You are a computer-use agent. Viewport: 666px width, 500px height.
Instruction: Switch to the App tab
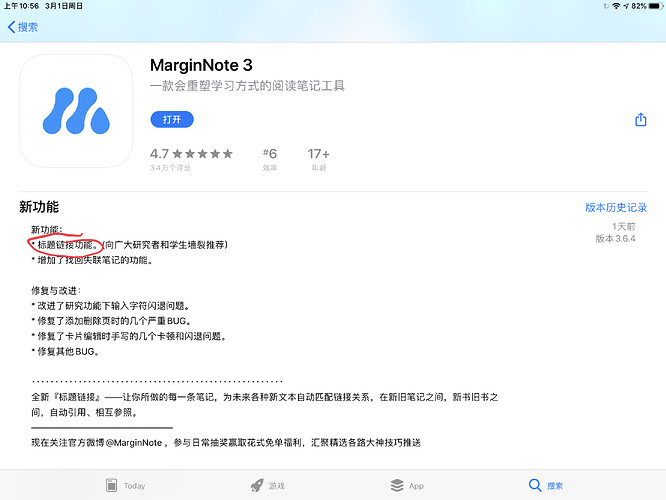[407, 485]
